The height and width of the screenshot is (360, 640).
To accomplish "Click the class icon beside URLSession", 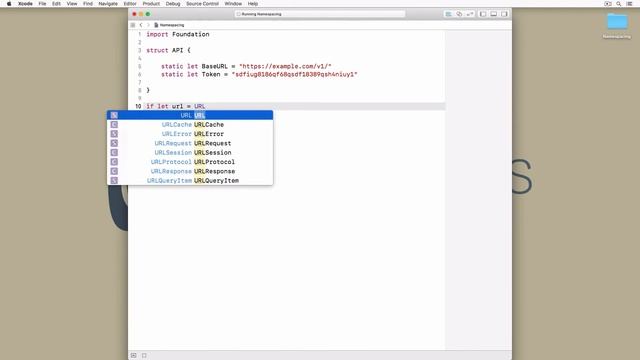I will pos(114,153).
